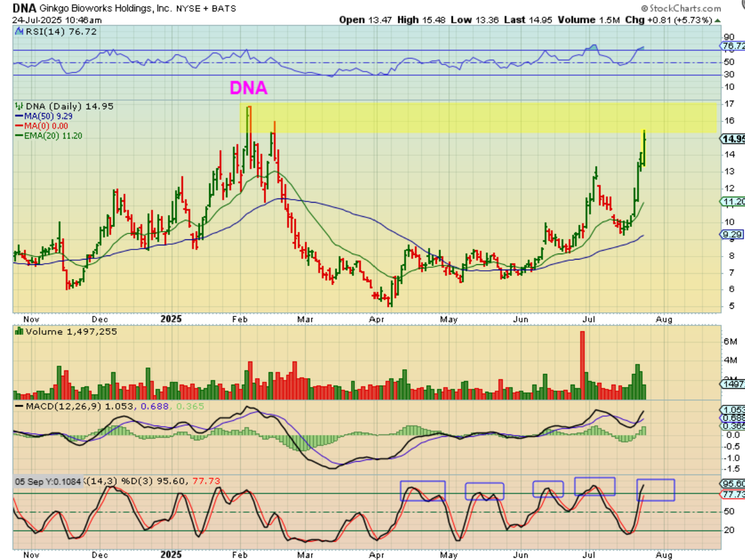This screenshot has height=560, width=745.
Task: Click the 76.72 RSI value tag on right axis
Action: pyautogui.click(x=734, y=46)
